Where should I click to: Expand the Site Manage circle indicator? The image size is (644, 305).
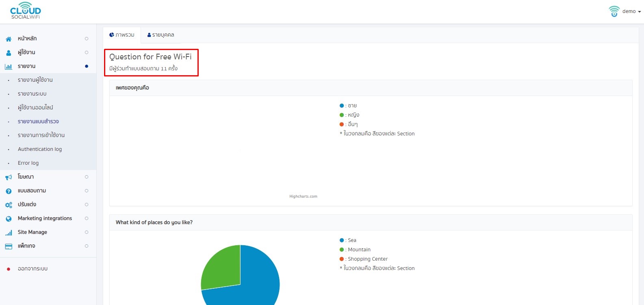pyautogui.click(x=87, y=232)
